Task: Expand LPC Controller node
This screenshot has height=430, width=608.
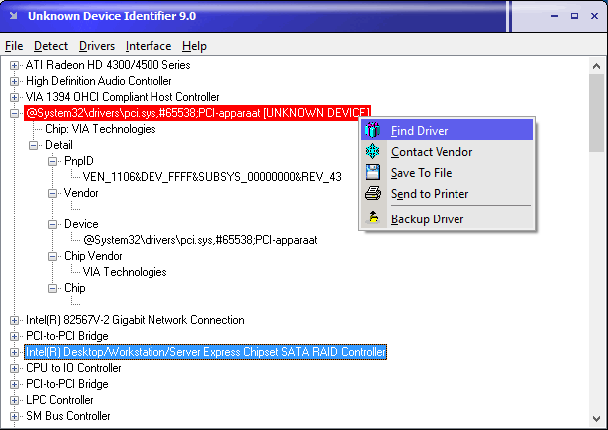Action: [x=14, y=400]
